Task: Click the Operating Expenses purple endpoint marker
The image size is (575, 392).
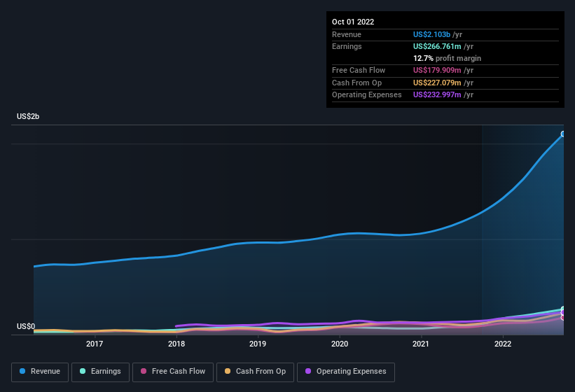Action: click(x=563, y=312)
